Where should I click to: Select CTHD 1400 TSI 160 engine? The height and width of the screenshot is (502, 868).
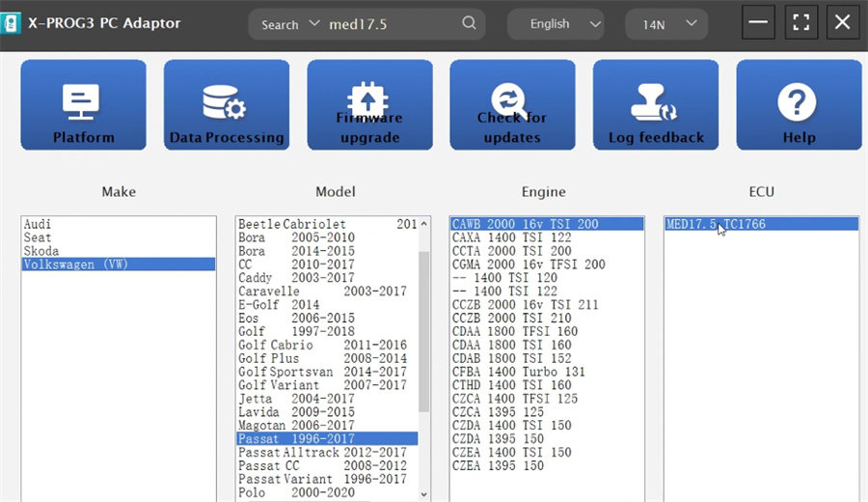click(x=547, y=385)
